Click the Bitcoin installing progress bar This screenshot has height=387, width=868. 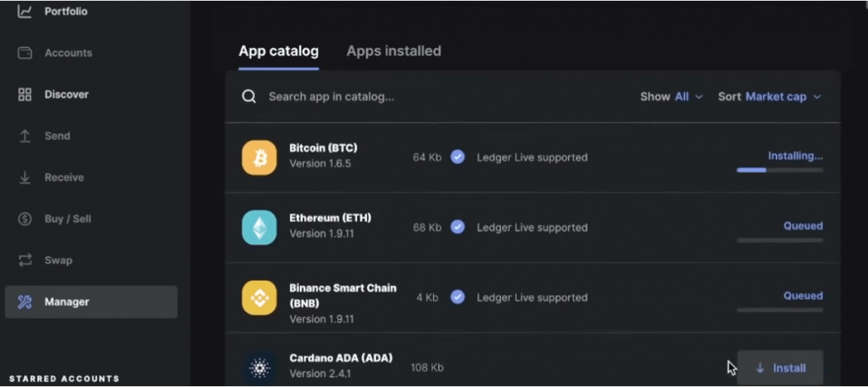(779, 170)
